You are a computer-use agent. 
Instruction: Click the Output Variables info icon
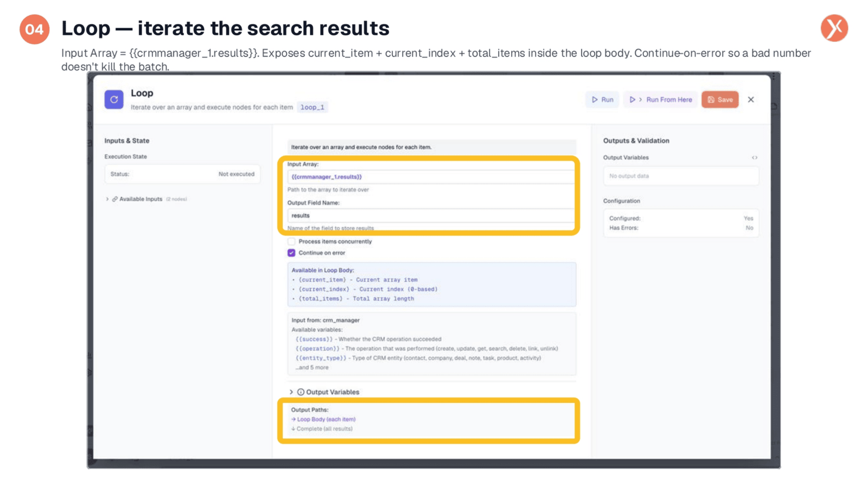click(301, 392)
